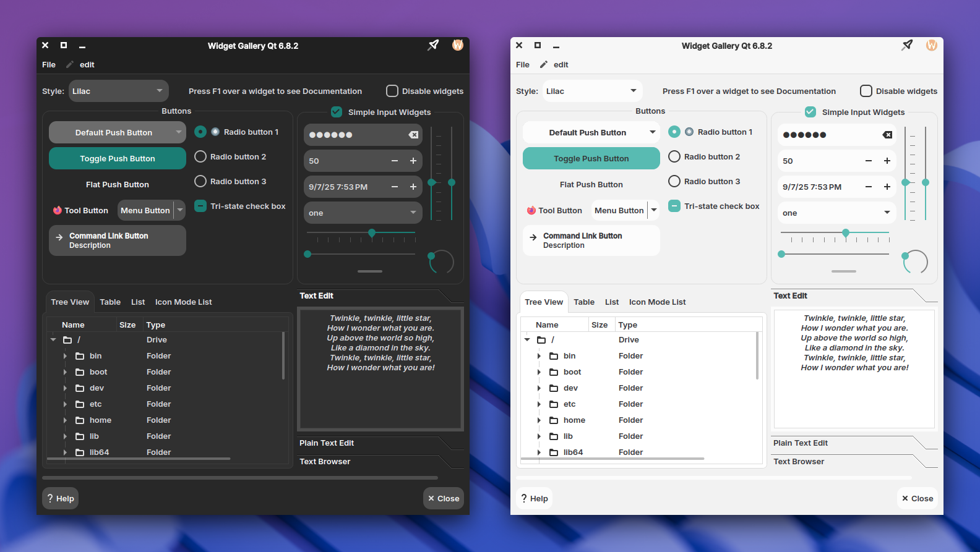
Task: Click the pin icon in light window titlebar
Action: point(907,45)
